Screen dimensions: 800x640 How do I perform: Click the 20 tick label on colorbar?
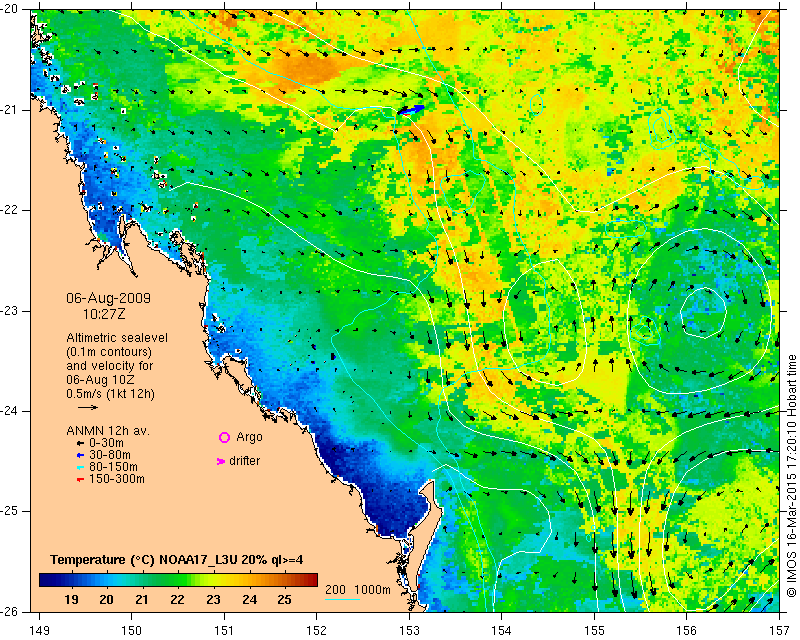106,599
